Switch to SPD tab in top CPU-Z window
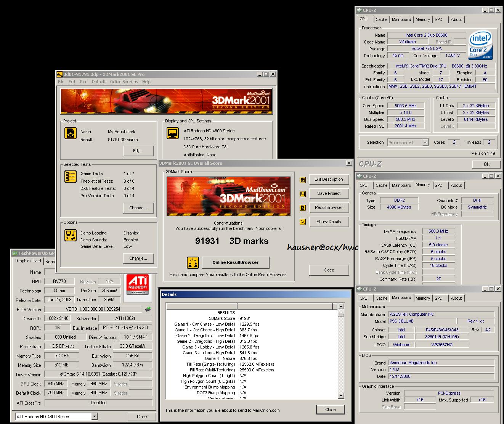Image resolution: width=504 pixels, height=424 pixels. tap(439, 19)
